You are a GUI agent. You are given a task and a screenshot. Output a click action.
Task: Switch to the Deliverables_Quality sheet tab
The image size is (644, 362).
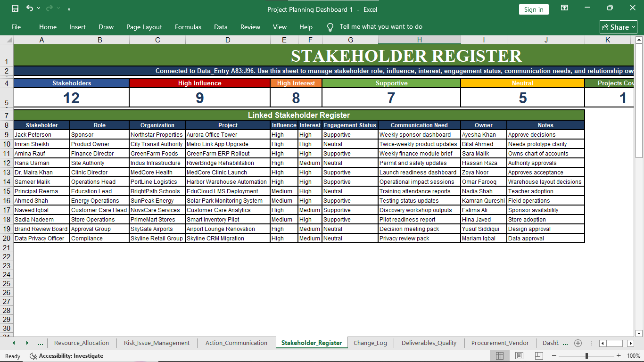(429, 343)
